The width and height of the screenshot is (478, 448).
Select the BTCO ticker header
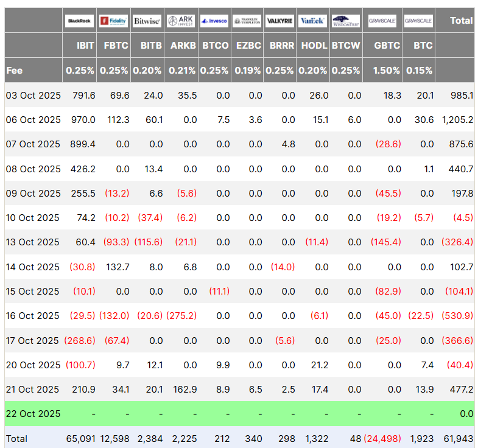(x=216, y=46)
